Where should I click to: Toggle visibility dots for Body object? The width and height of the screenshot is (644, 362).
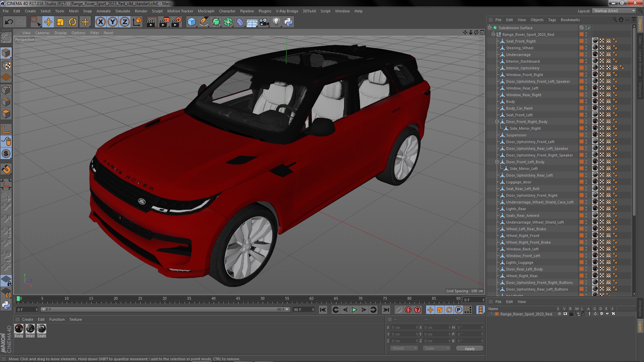[586, 102]
